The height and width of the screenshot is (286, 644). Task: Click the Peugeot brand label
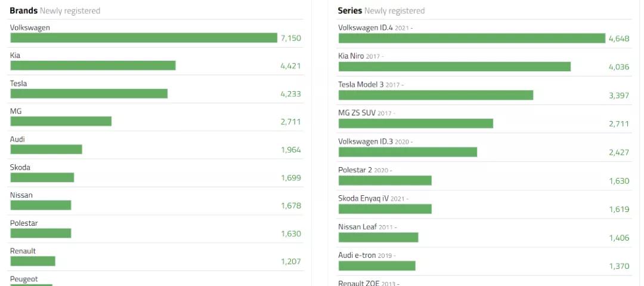click(x=24, y=279)
